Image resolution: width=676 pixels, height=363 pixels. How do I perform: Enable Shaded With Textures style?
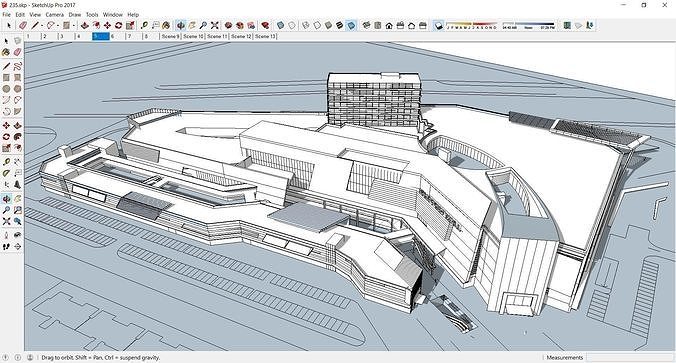tap(339, 25)
